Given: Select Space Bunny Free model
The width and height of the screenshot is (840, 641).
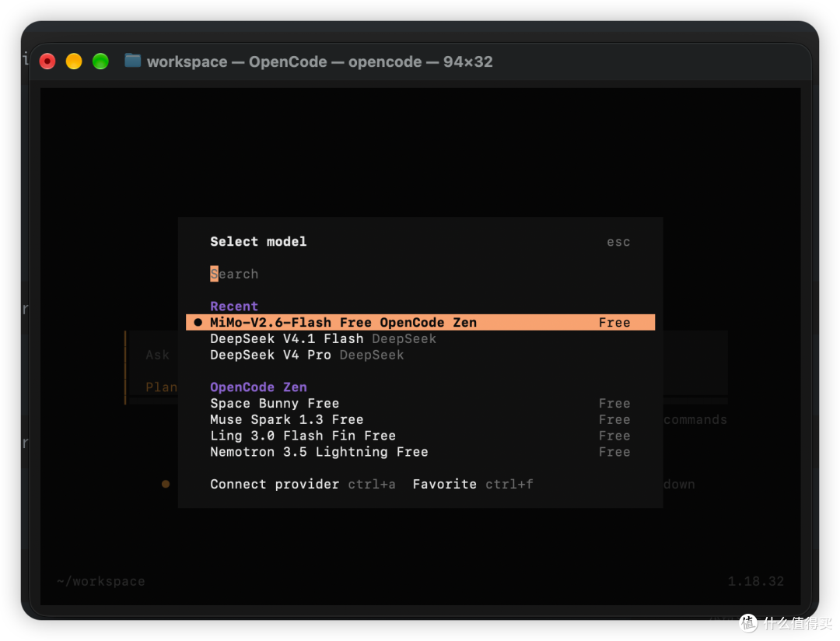Looking at the screenshot, I should 420,403.
